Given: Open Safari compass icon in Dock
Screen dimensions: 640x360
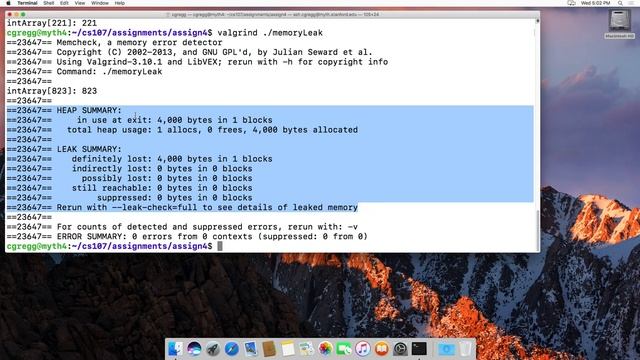Looking at the screenshot, I should click(x=232, y=349).
